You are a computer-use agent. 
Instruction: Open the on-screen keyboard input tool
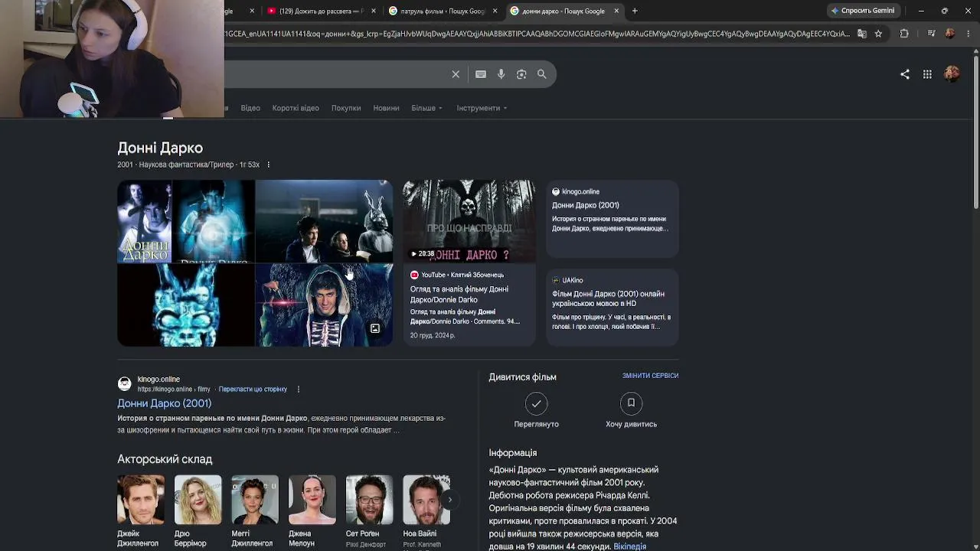coord(481,74)
